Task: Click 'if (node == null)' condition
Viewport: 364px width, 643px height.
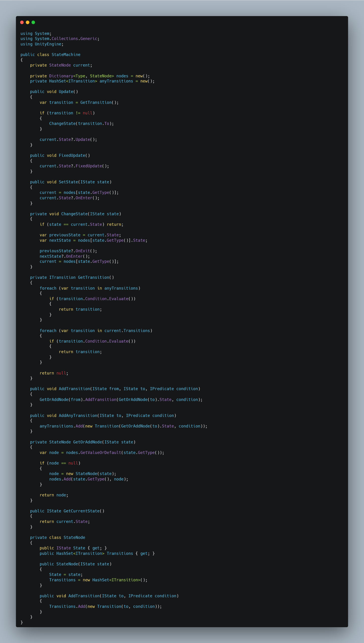Action: tap(60, 463)
